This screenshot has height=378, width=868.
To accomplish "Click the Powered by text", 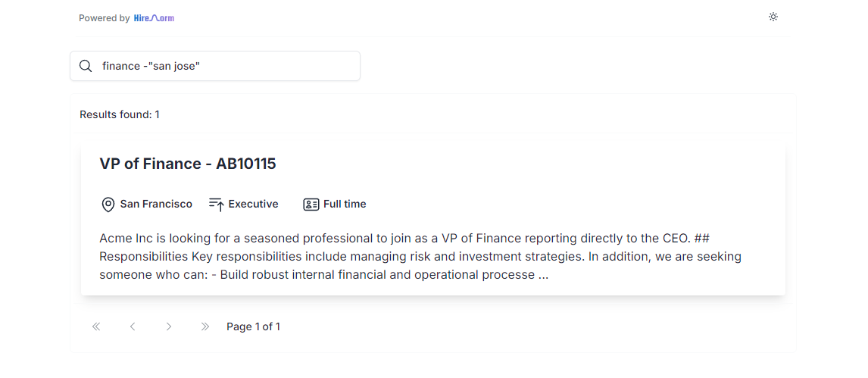I will click(104, 18).
